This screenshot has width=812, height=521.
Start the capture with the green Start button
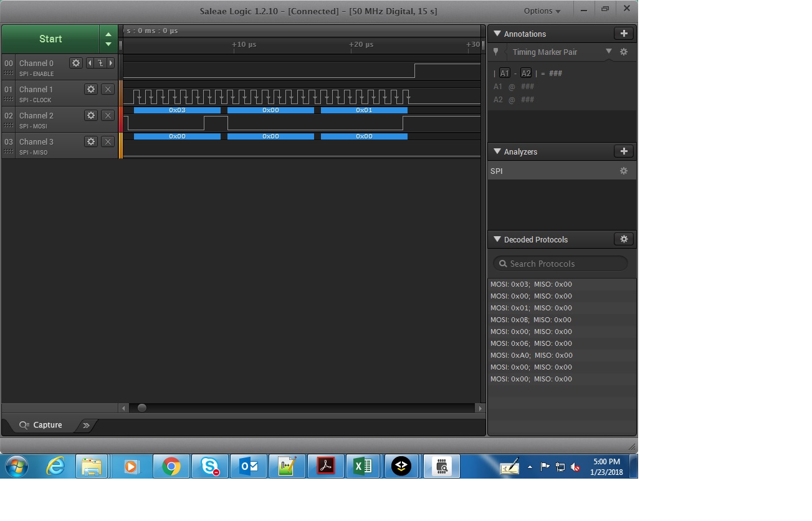tap(50, 39)
